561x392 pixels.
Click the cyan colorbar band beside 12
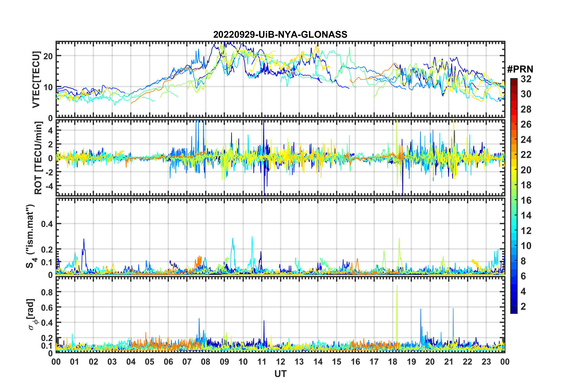coord(514,231)
